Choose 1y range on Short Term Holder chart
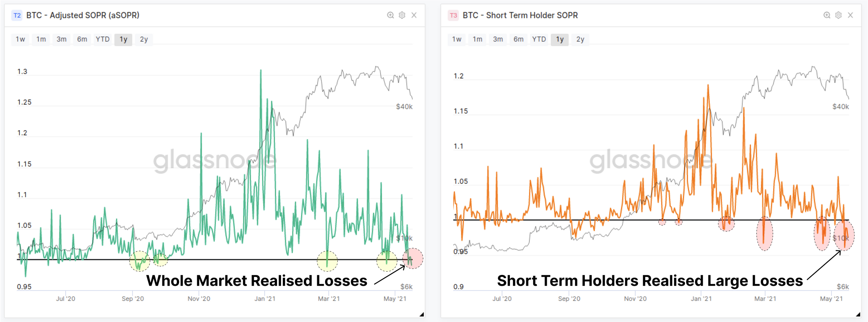 coord(560,39)
